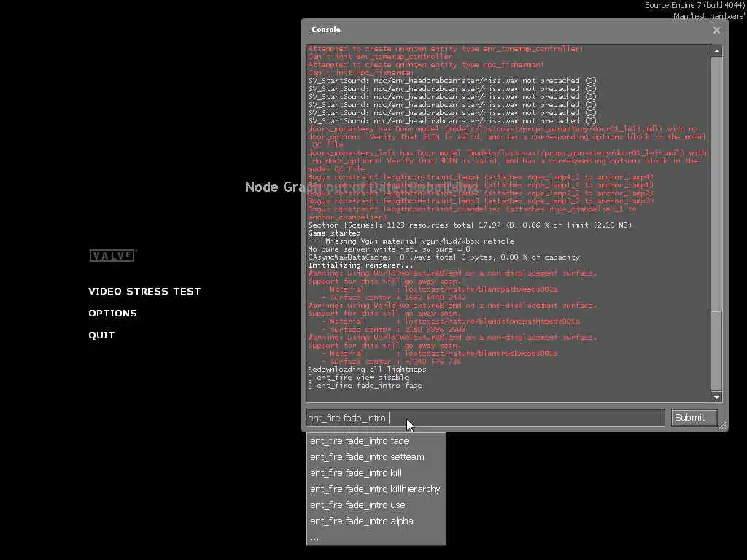Image resolution: width=747 pixels, height=560 pixels.
Task: Click 'Can't init env_tonemap_controller' error line
Action: click(380, 57)
